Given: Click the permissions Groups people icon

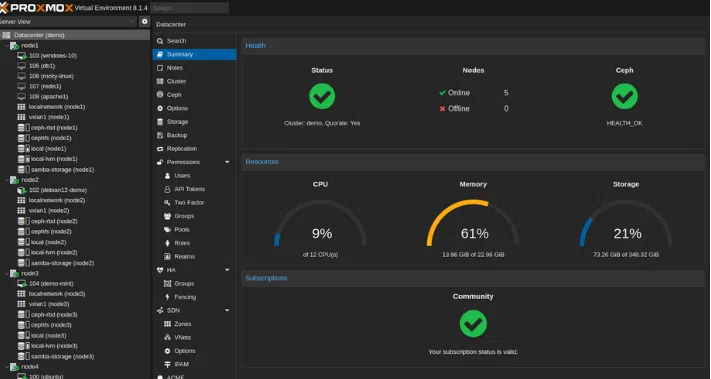Looking at the screenshot, I should (167, 216).
